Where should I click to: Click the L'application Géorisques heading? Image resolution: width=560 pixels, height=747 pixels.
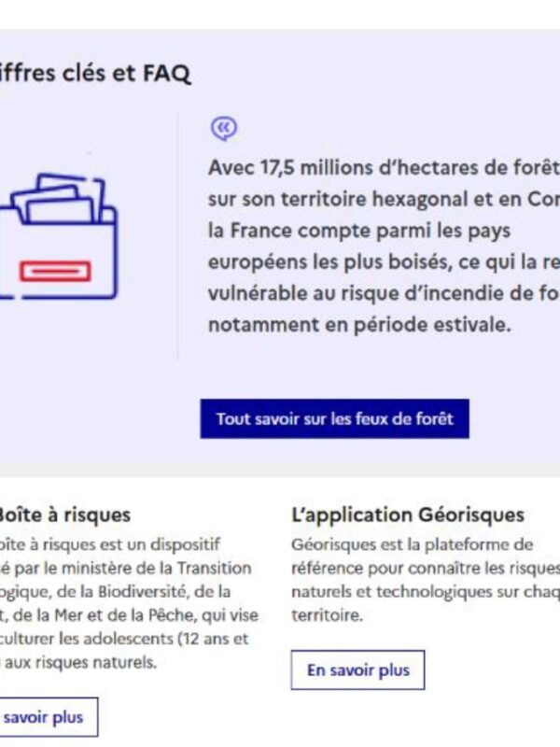(x=408, y=515)
